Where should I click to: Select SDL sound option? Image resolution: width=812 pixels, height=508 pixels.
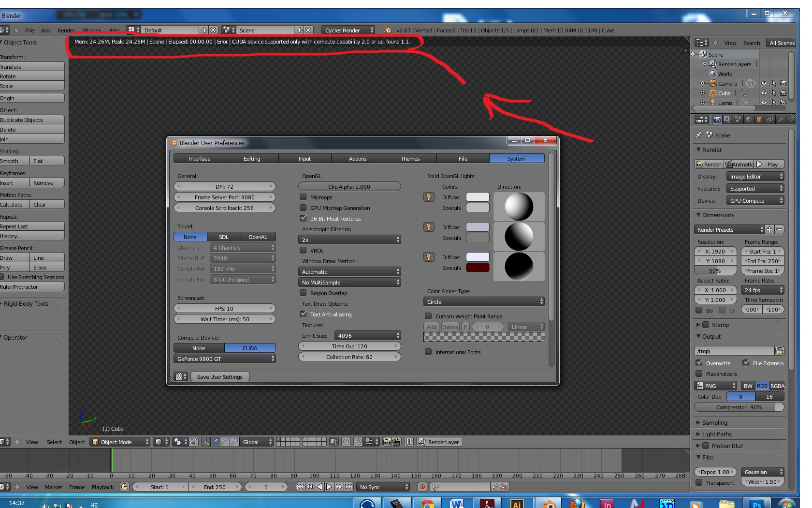tap(224, 237)
